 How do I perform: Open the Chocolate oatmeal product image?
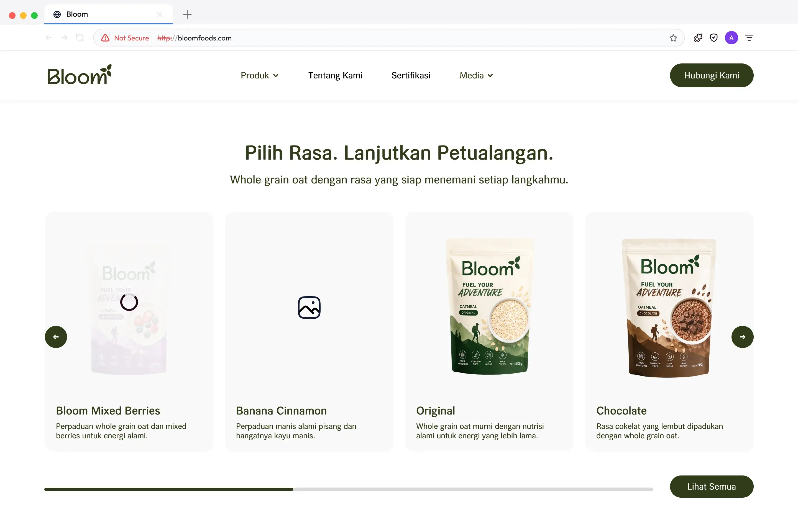point(669,308)
